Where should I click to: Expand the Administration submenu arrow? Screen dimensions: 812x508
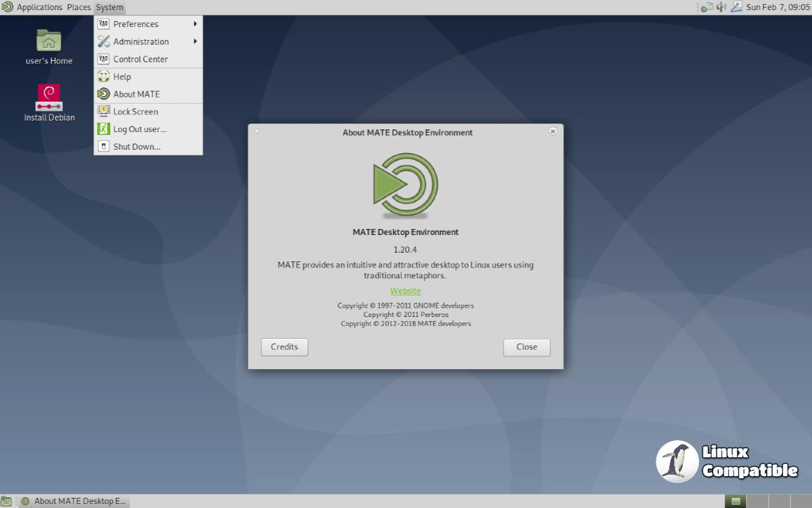pos(195,41)
